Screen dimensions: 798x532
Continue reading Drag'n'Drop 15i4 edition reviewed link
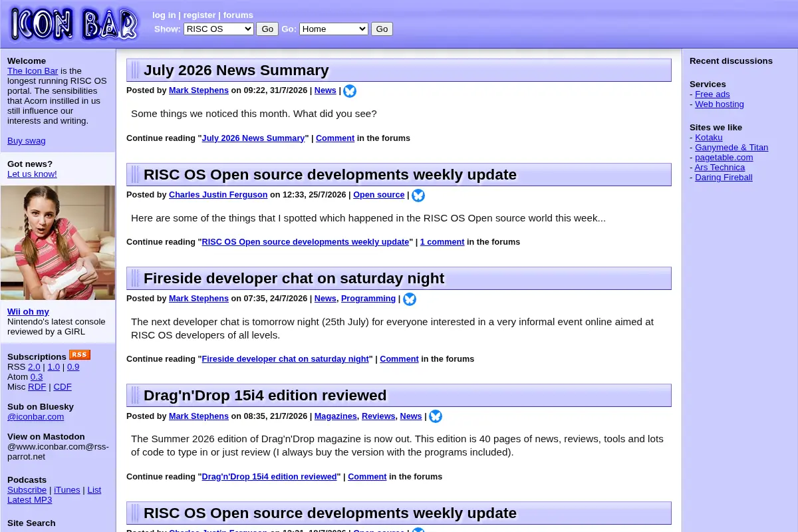tap(269, 476)
